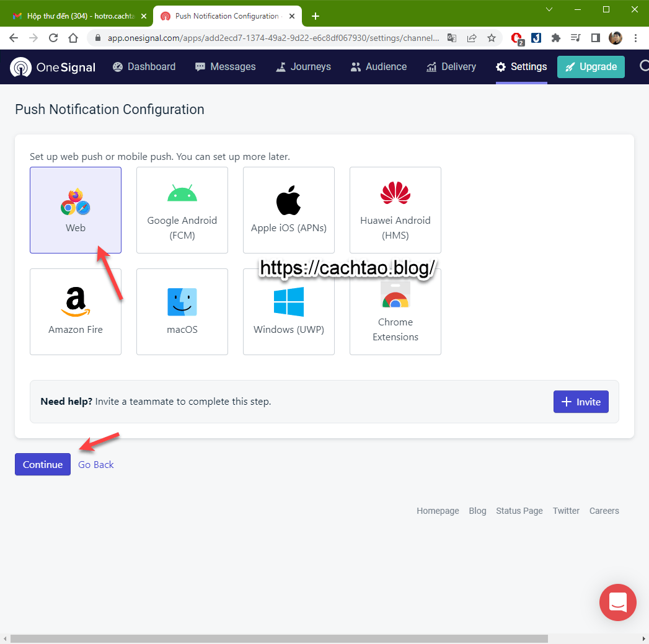
Task: Go forward in browser history
Action: (x=33, y=38)
